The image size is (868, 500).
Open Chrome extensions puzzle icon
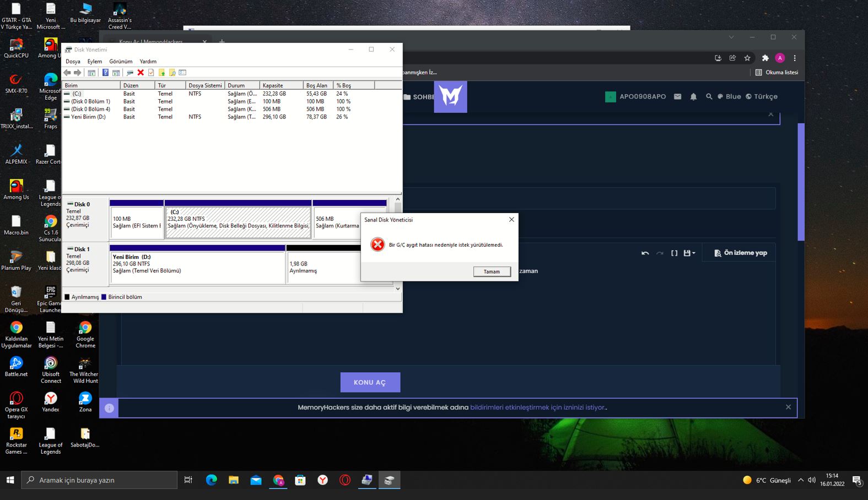[x=765, y=58]
